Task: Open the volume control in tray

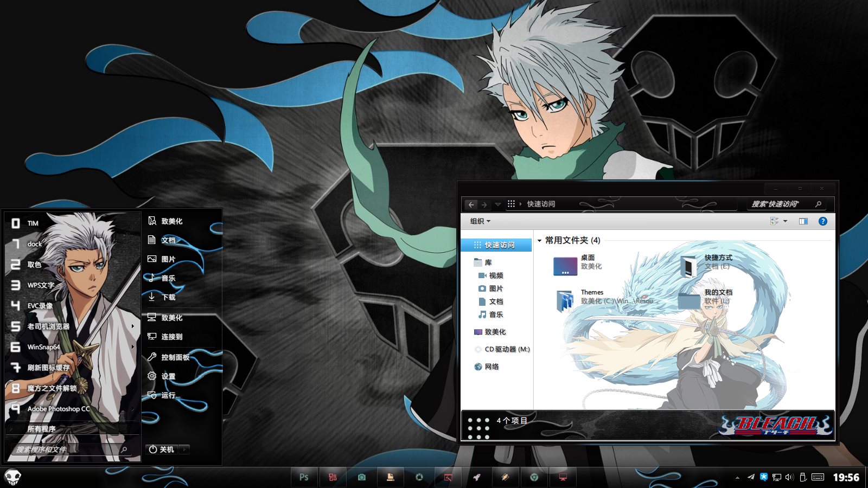Action: tap(789, 477)
